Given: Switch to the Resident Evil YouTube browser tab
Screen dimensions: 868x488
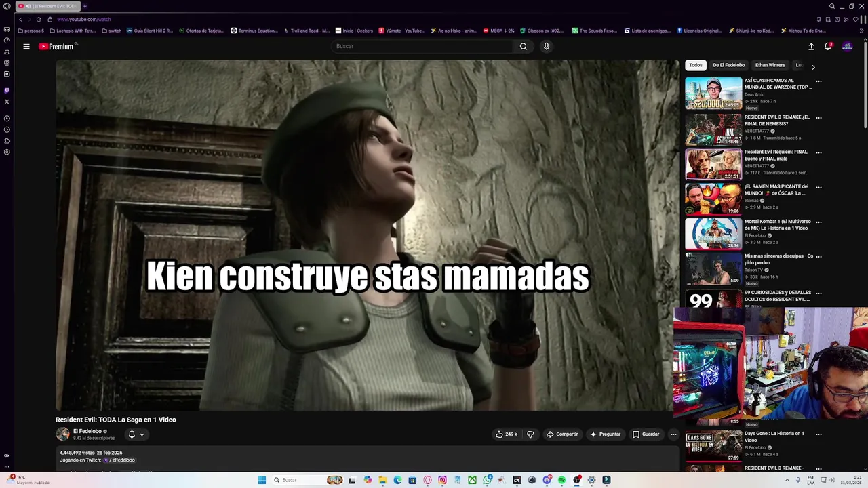Looking at the screenshot, I should click(x=47, y=6).
